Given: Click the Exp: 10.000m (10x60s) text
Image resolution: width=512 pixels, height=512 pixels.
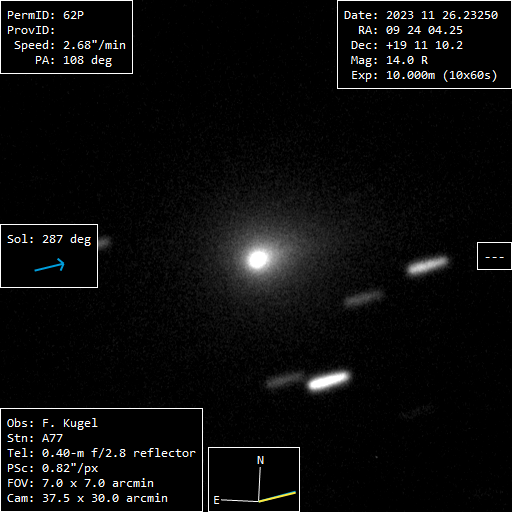Looking at the screenshot, I should click(x=424, y=75).
